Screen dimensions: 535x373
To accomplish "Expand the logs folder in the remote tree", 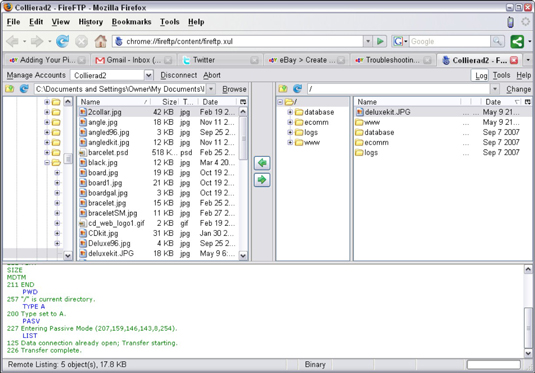I will (290, 132).
